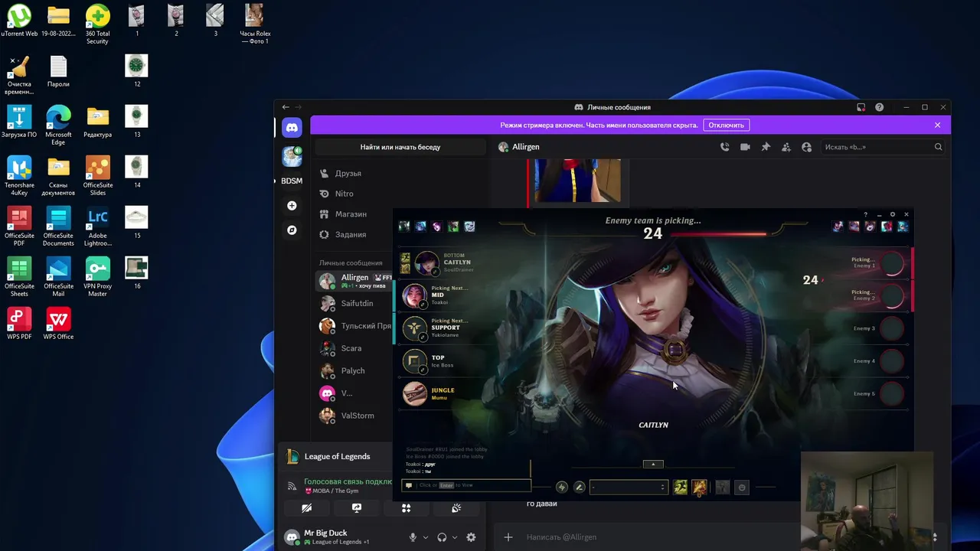Open quick rune recommendations lightning icon
This screenshot has height=551, width=980.
pos(562,487)
